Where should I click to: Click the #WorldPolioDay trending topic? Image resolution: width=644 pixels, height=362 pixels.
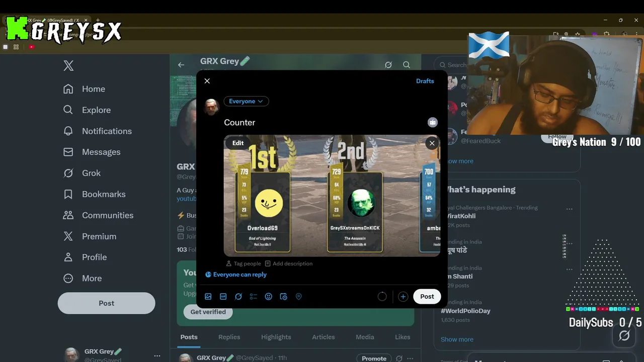(465, 311)
